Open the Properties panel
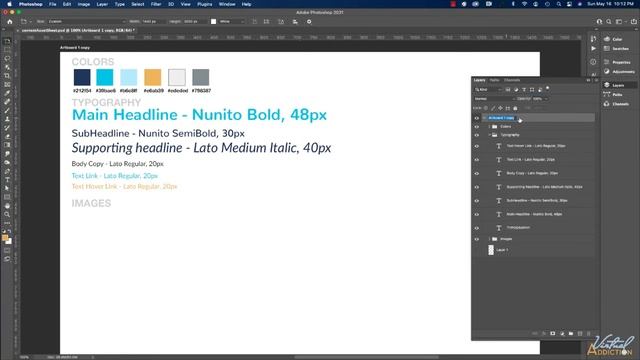This screenshot has height=360, width=640. [618, 62]
